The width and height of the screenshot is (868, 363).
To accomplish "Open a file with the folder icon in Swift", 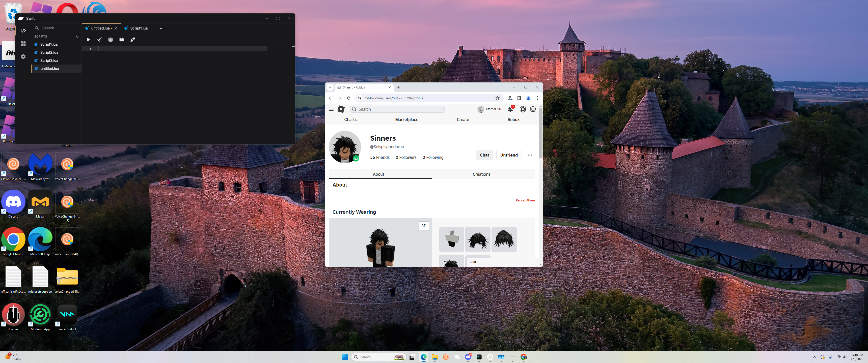I will (122, 40).
